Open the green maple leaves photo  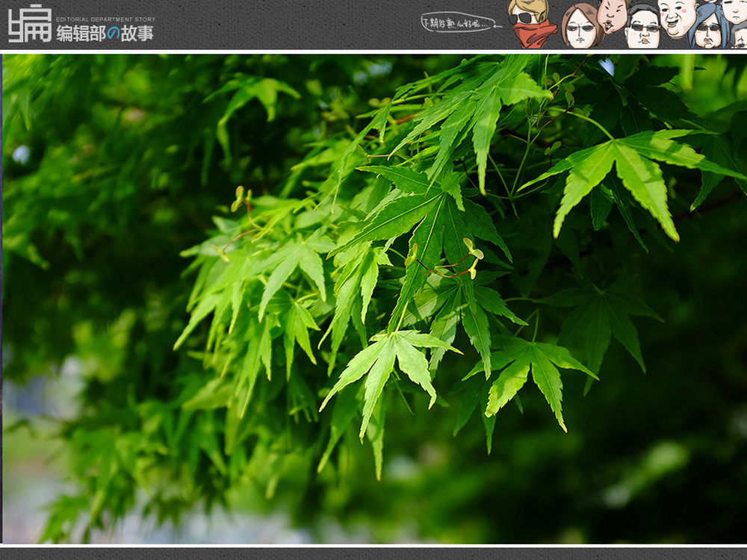tap(374, 299)
